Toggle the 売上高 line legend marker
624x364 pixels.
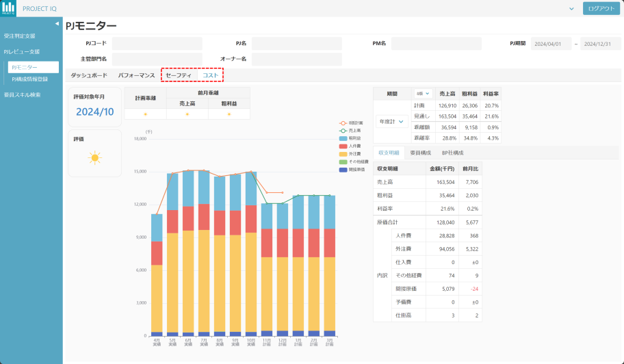click(x=343, y=131)
